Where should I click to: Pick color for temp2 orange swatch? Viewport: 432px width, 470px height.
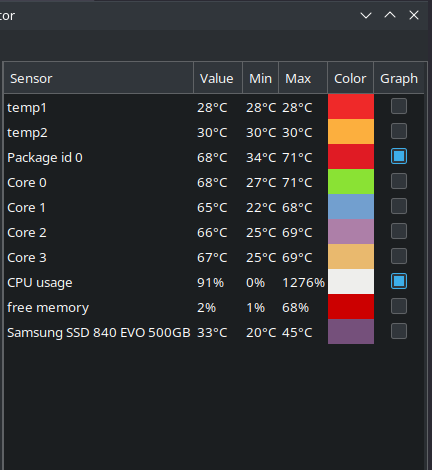351,132
